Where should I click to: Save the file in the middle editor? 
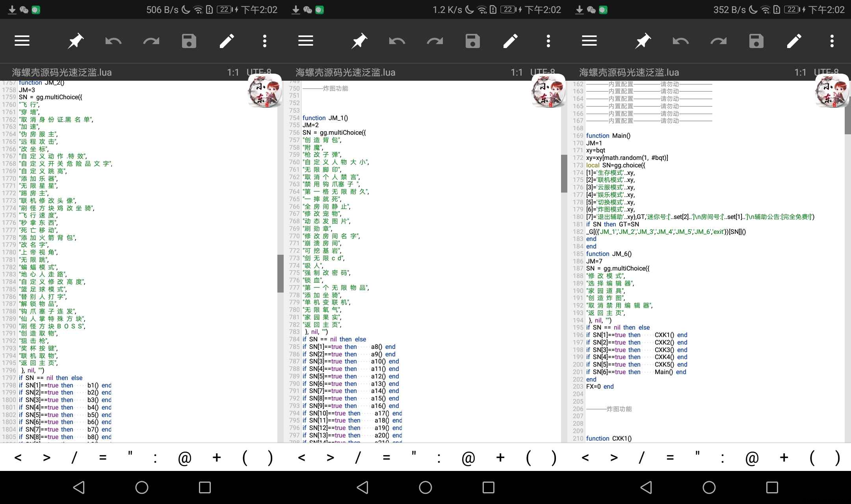click(x=473, y=41)
